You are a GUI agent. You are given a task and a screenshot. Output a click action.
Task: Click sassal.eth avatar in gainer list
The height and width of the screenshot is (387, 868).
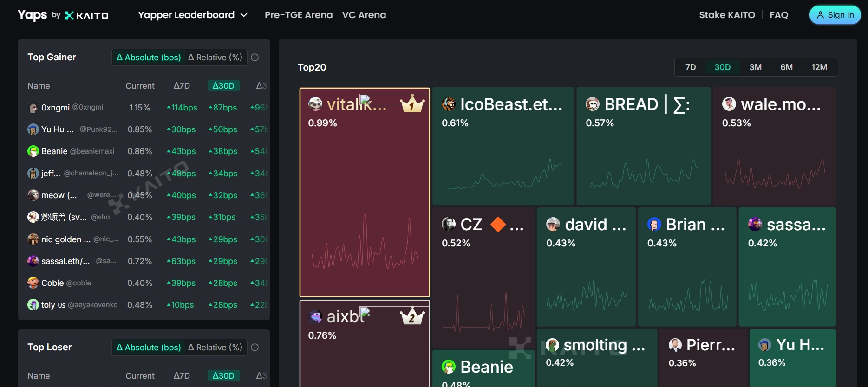coord(33,261)
